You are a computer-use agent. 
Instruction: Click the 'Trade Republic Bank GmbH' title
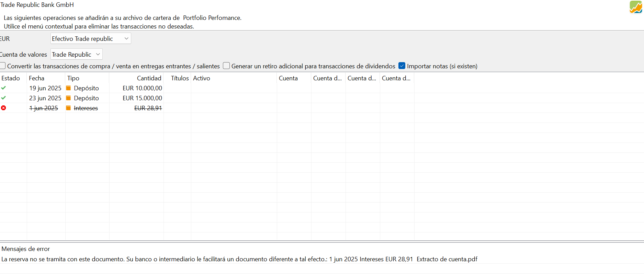(x=37, y=5)
